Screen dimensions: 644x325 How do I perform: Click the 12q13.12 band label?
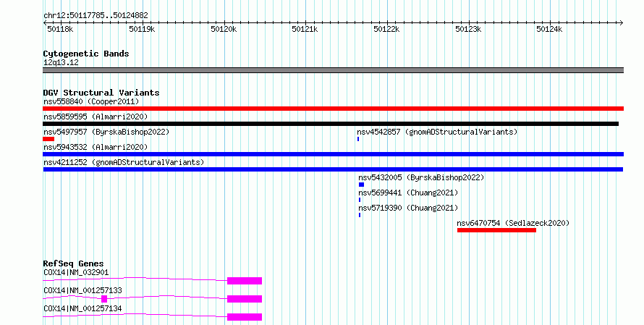point(61,62)
